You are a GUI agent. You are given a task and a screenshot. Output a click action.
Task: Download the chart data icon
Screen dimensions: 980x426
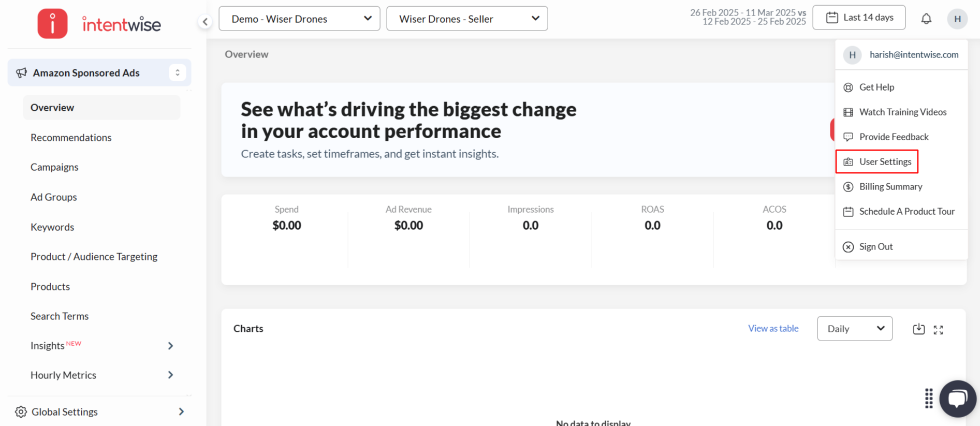(918, 329)
